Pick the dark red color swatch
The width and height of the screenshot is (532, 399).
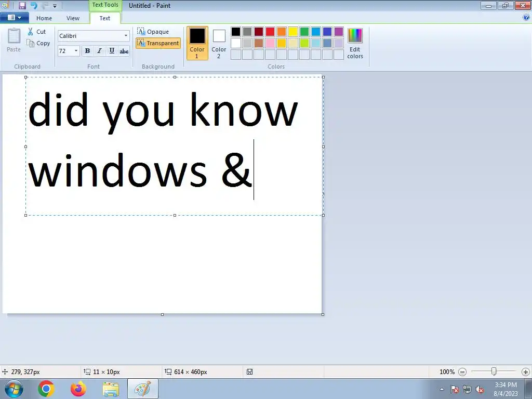pos(259,32)
